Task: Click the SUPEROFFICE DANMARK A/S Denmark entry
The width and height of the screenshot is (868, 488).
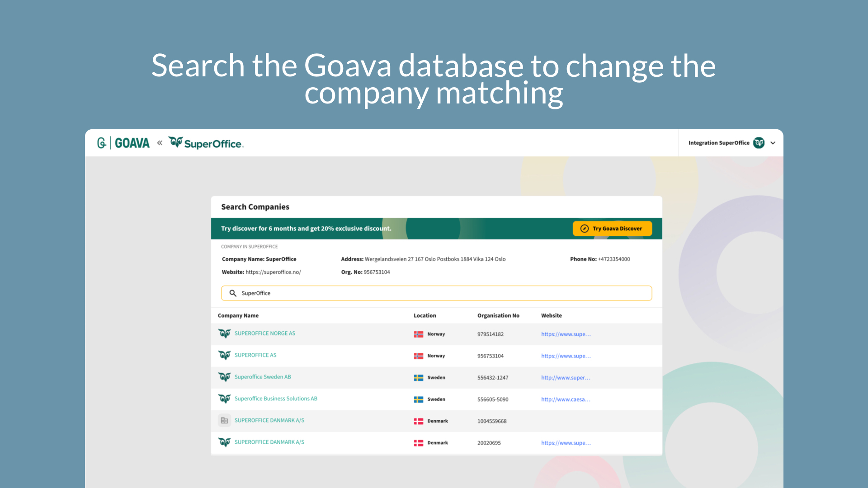Action: [269, 420]
